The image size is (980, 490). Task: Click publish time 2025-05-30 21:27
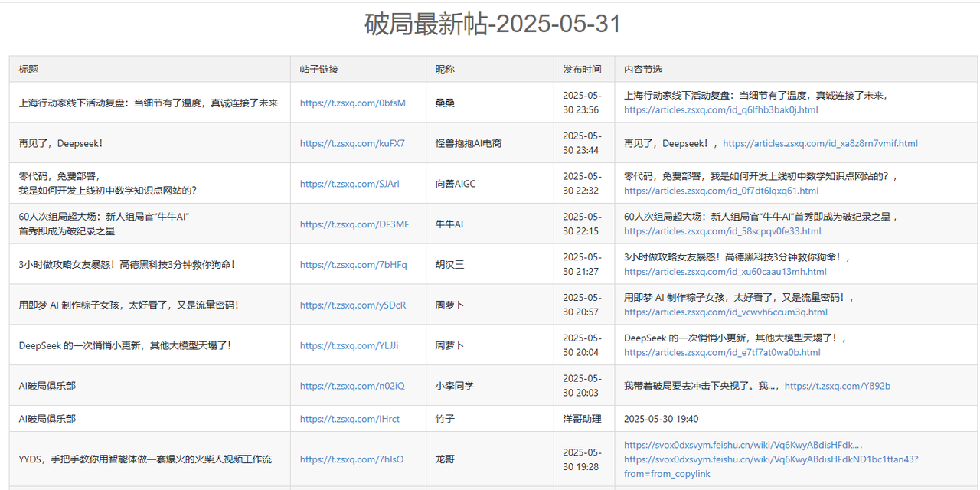coord(582,265)
